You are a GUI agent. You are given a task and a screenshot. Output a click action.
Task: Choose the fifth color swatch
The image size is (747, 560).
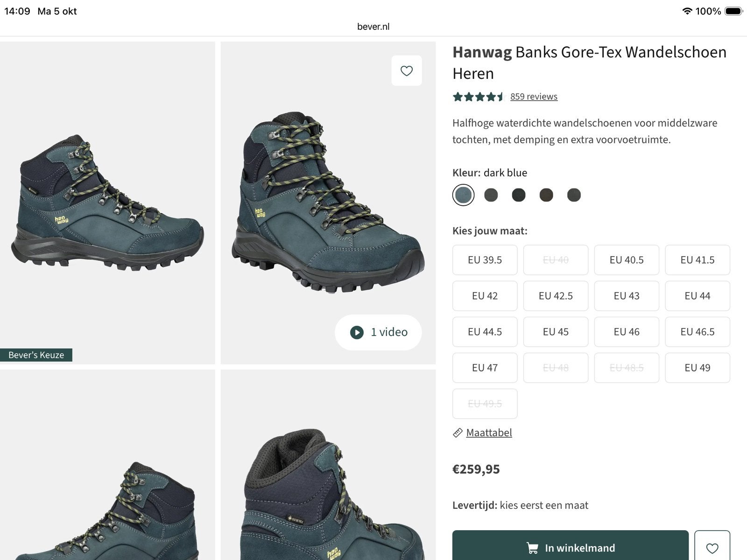574,195
